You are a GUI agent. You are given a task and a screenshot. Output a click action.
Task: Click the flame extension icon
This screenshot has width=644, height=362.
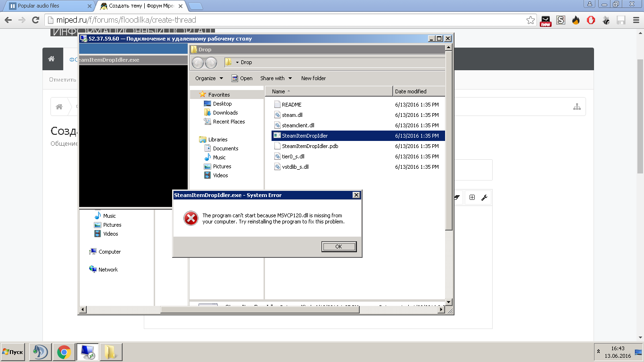click(x=576, y=20)
